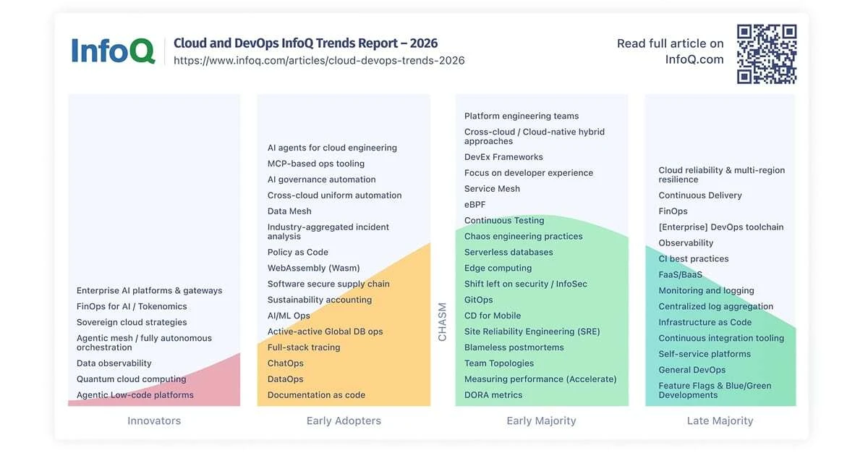The width and height of the screenshot is (868, 456).
Task: Click 'Cloud reliability & multi-region resilience'
Action: 721,174
